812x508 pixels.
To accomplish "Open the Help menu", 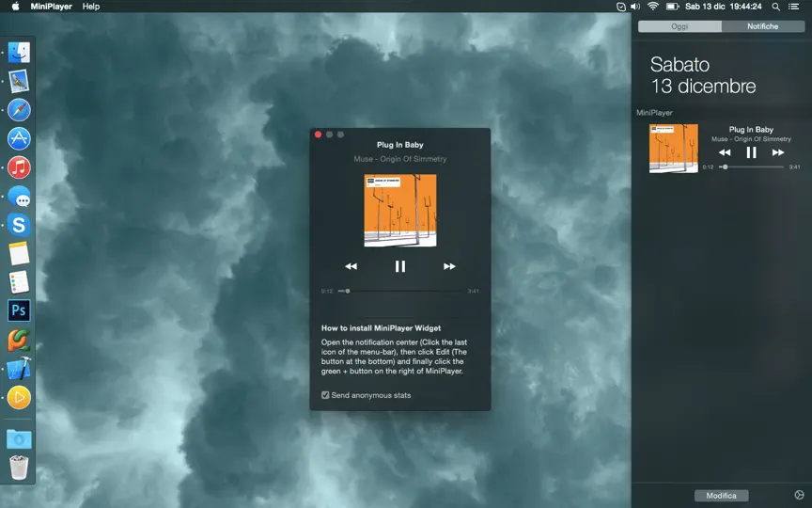I will pyautogui.click(x=90, y=7).
